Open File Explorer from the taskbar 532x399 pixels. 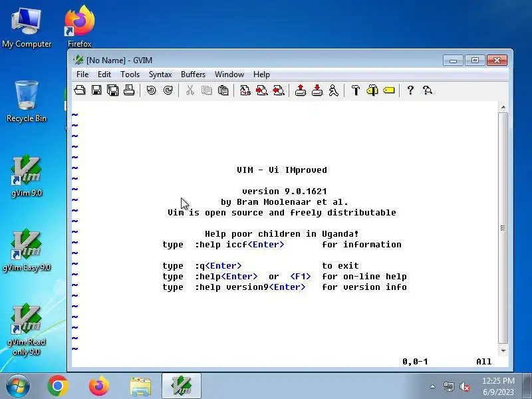140,386
